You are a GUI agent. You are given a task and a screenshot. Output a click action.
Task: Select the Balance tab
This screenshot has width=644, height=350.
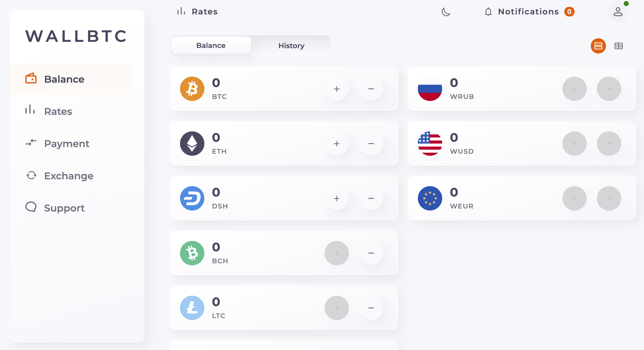[x=211, y=45]
